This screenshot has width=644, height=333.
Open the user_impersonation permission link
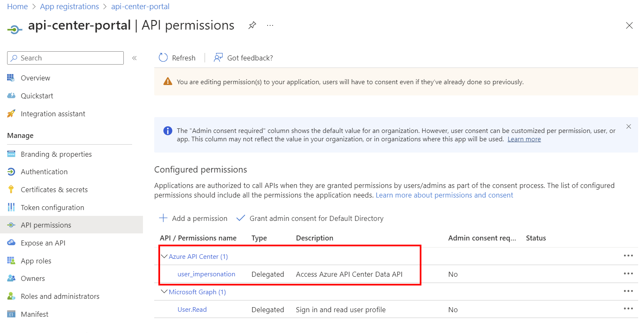206,274
